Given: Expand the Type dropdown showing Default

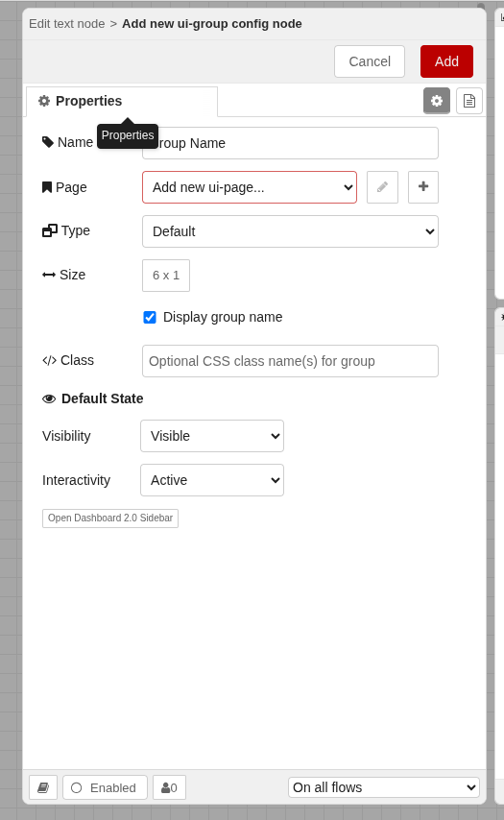Looking at the screenshot, I should click(290, 231).
